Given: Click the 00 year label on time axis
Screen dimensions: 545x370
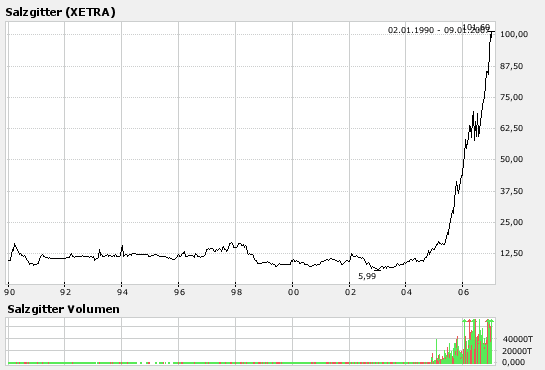Looking at the screenshot, I should click(x=293, y=292).
